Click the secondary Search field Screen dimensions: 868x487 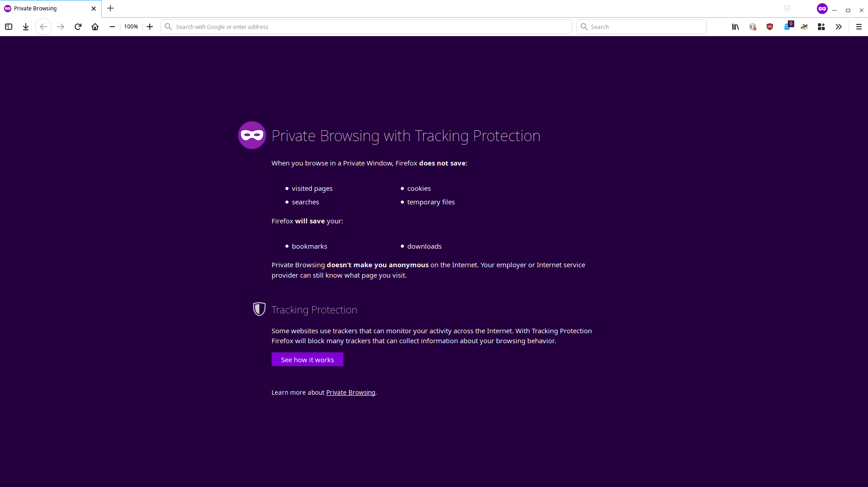pyautogui.click(x=641, y=27)
